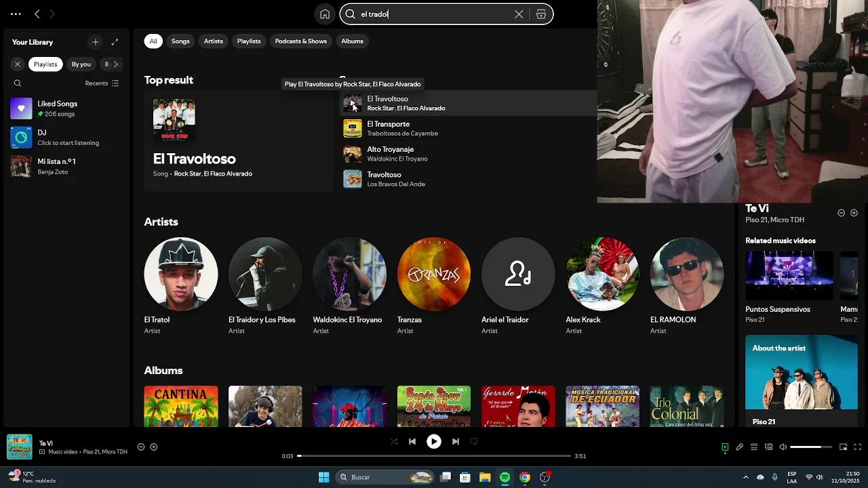Open the three-dot app menu
The width and height of the screenshot is (868, 488).
(16, 14)
